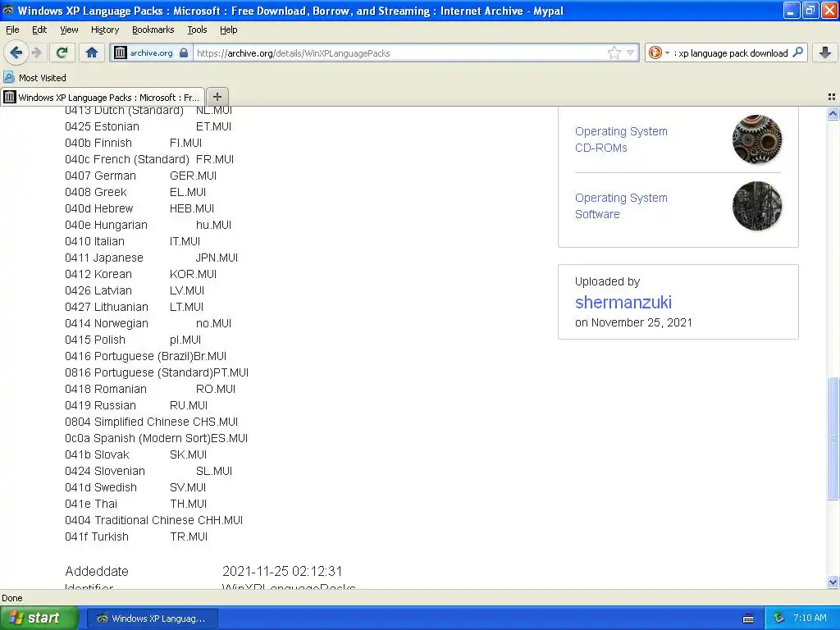Bookmark this page with the star icon
840x630 pixels.
point(614,52)
